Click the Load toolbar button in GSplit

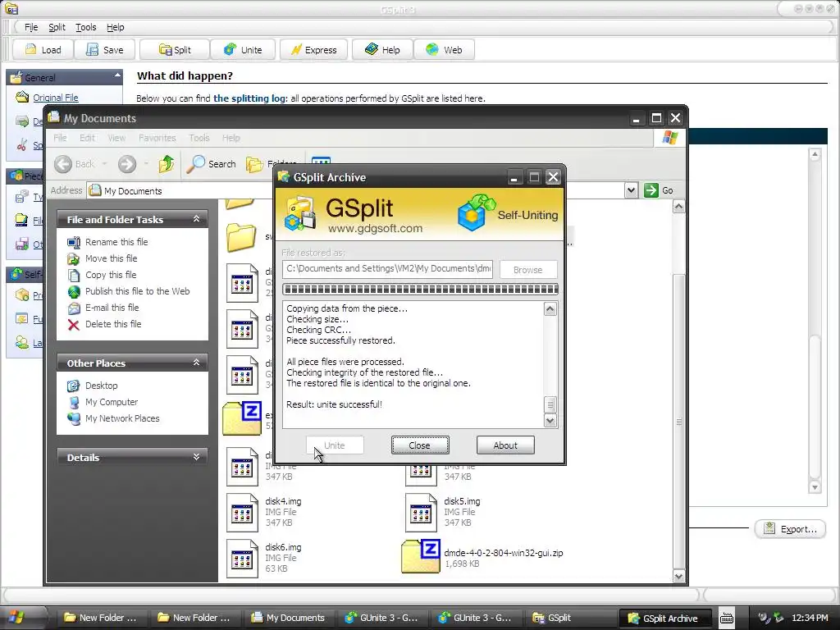[43, 50]
